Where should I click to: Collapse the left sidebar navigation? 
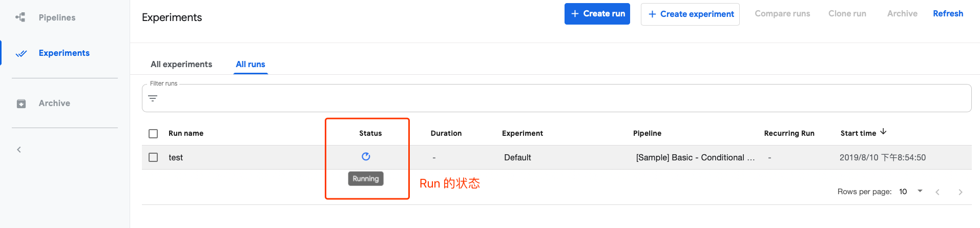click(19, 150)
